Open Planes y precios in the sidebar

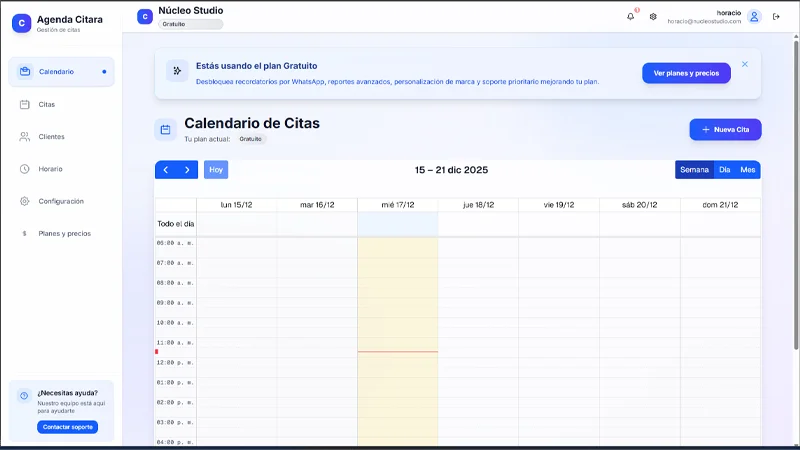point(61,234)
